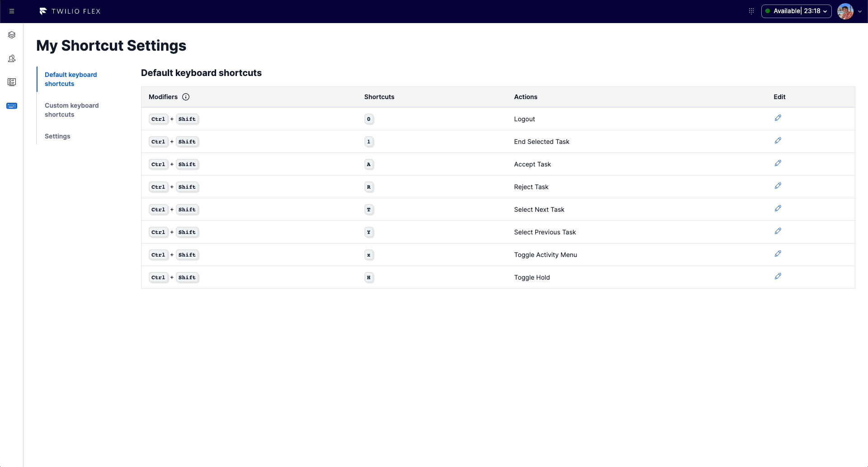The height and width of the screenshot is (467, 868).
Task: Click the Toggle Activity Menu text
Action: [x=546, y=255]
